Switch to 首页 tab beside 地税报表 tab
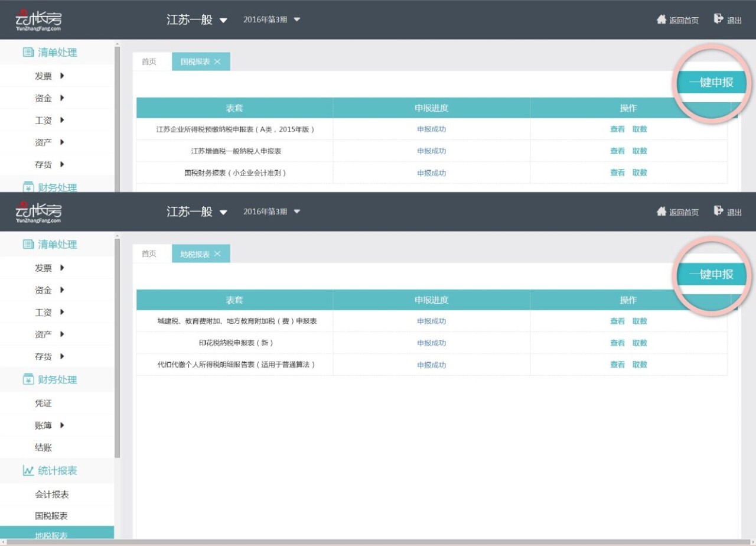 (x=149, y=254)
